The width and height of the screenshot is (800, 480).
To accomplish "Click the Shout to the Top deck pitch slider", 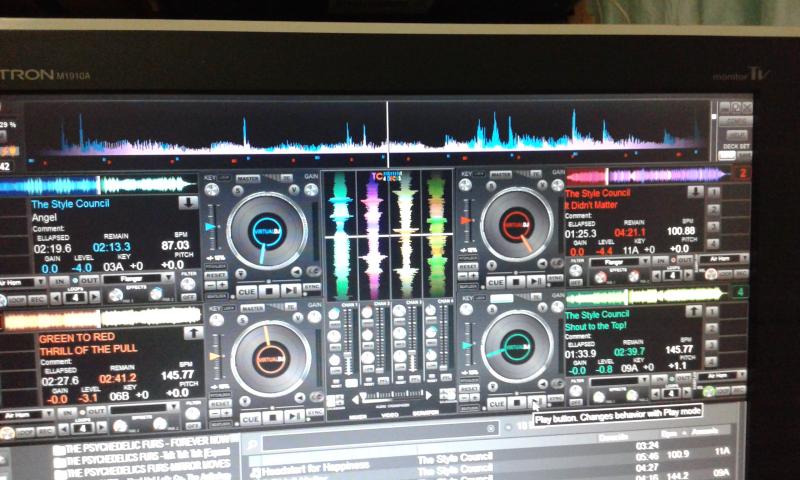I will [x=467, y=345].
